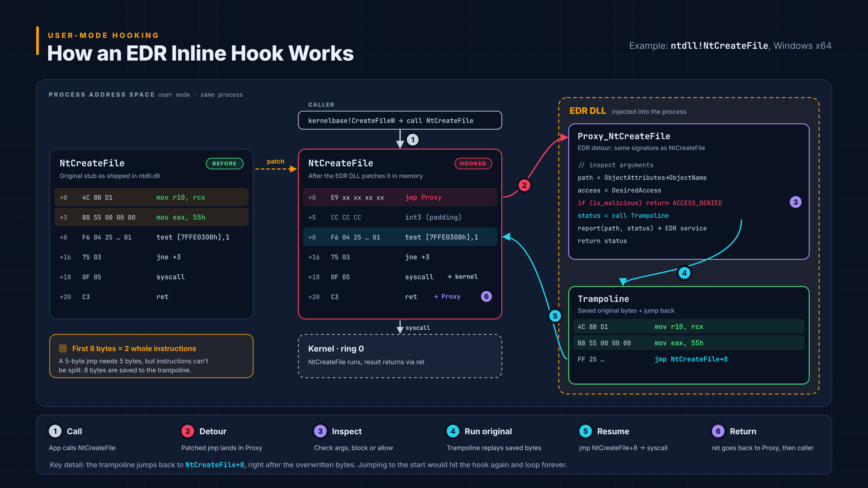Click 'Patched jmp lands in Proxy' description
868x488 pixels.
click(x=222, y=448)
